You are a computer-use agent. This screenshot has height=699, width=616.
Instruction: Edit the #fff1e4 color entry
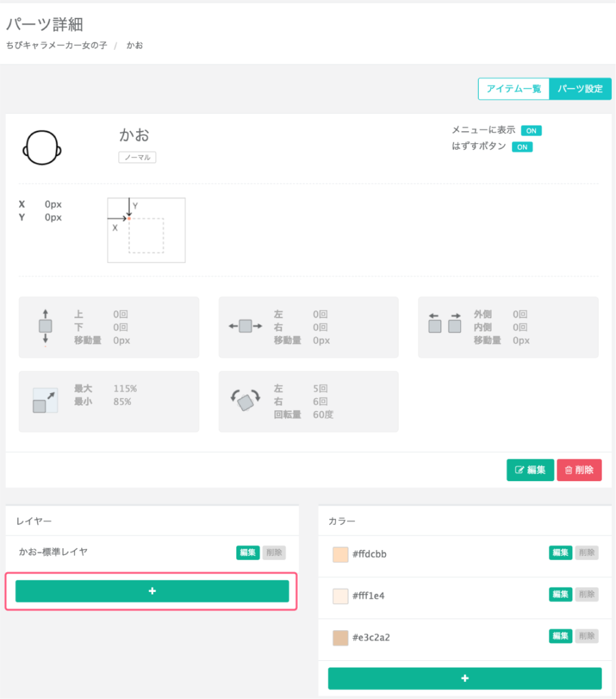click(560, 595)
